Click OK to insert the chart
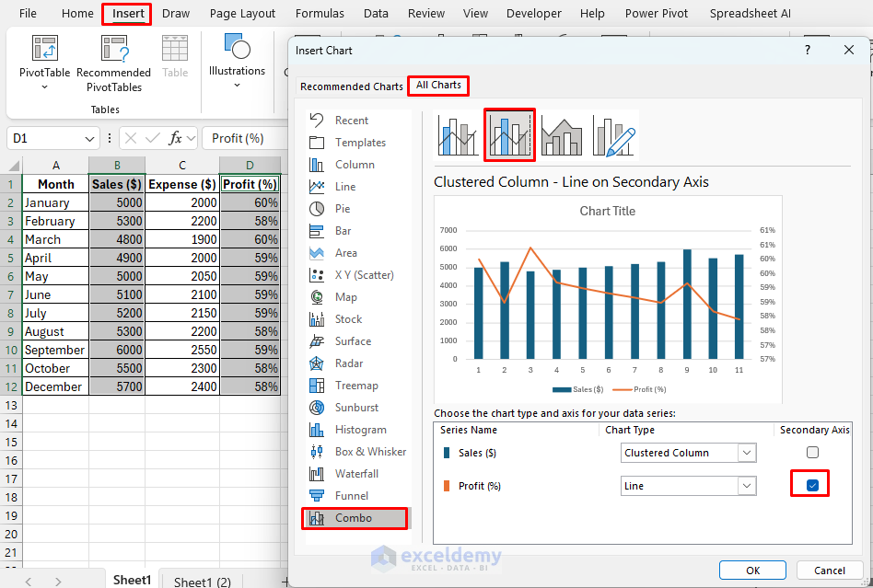 tap(752, 571)
